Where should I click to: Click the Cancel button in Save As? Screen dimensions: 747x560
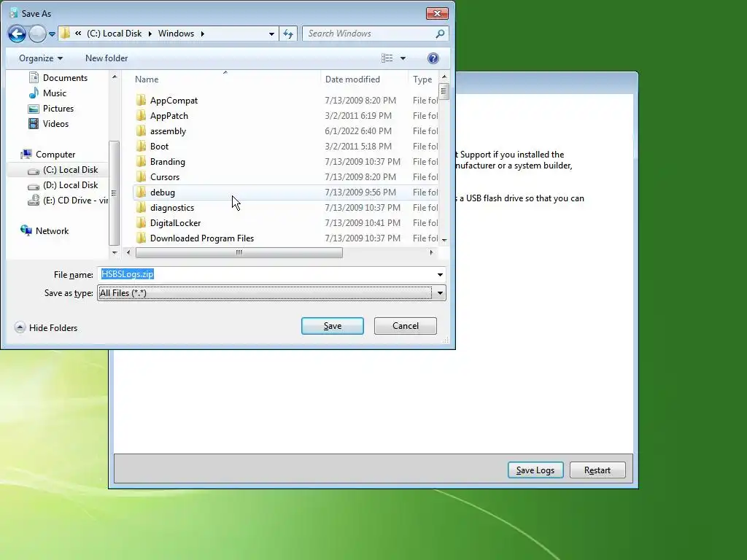[x=406, y=326]
